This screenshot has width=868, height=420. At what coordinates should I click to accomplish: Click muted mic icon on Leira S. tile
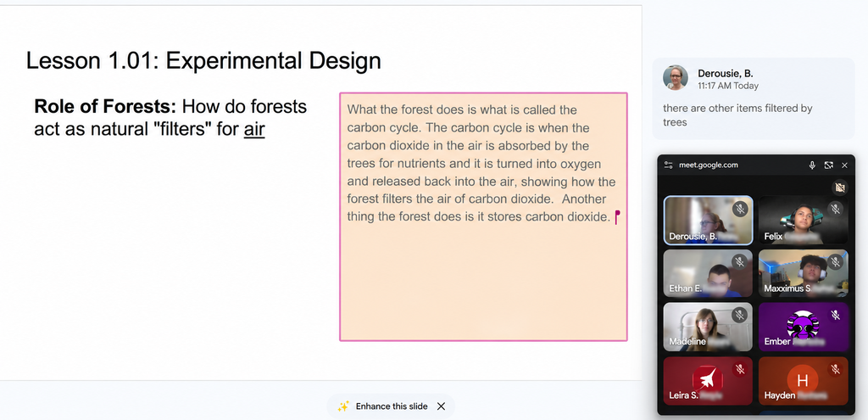740,369
